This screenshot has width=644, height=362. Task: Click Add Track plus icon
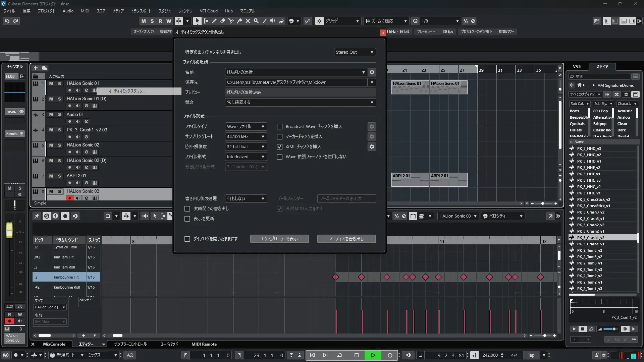click(x=36, y=68)
